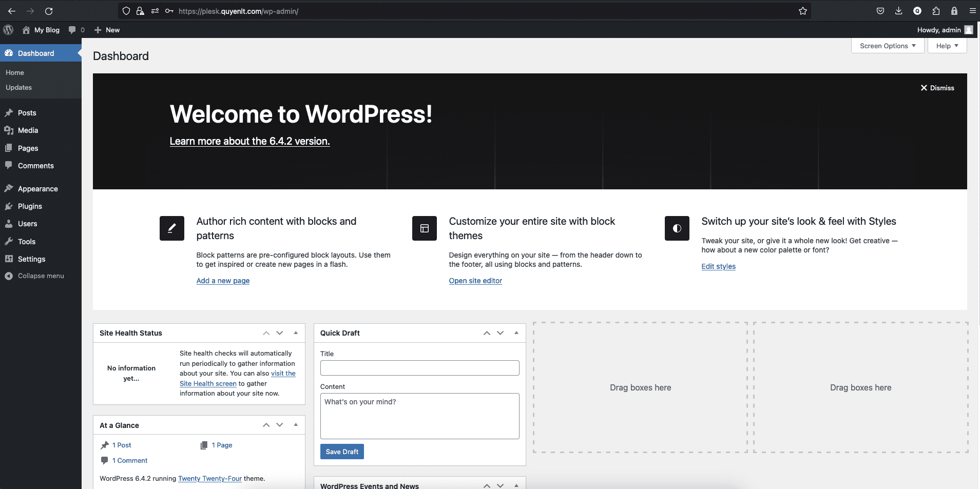The width and height of the screenshot is (980, 489).
Task: Click the layout icon for block themes
Action: pyautogui.click(x=424, y=228)
